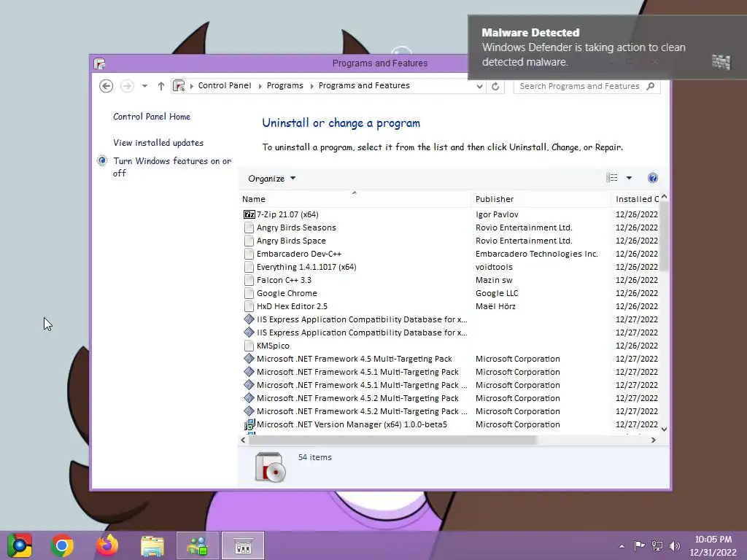Open the Help question mark icon
The width and height of the screenshot is (747, 560).
pos(653,178)
